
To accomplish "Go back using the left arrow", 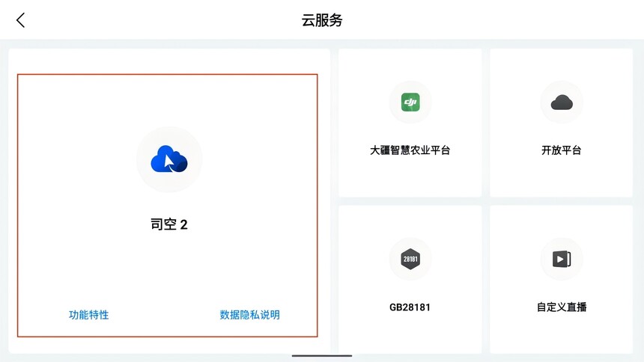I will coord(20,19).
